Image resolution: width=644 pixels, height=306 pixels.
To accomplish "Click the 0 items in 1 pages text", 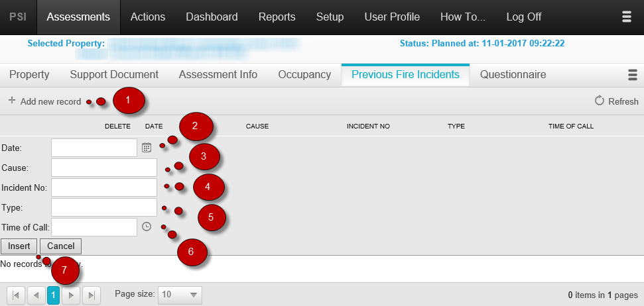I will pos(603,295).
